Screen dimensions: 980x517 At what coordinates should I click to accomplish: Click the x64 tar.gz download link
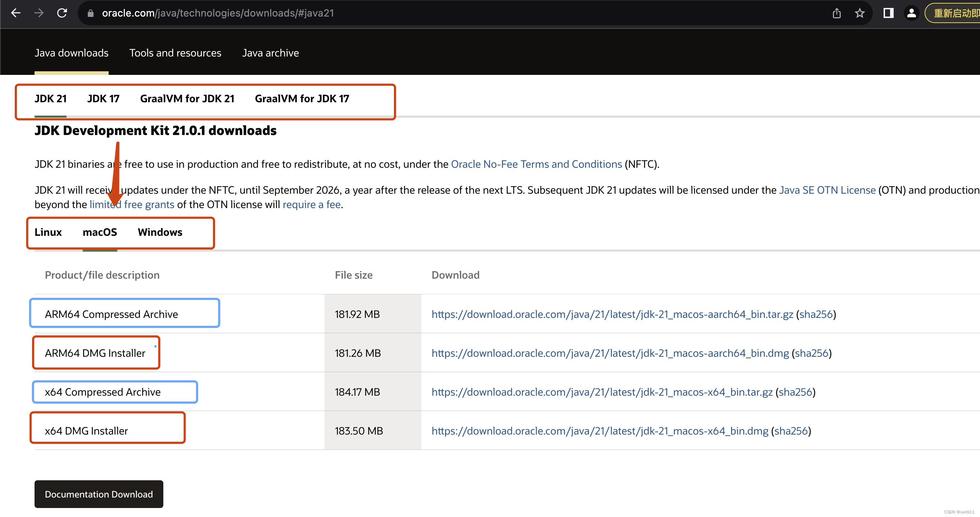pos(602,392)
